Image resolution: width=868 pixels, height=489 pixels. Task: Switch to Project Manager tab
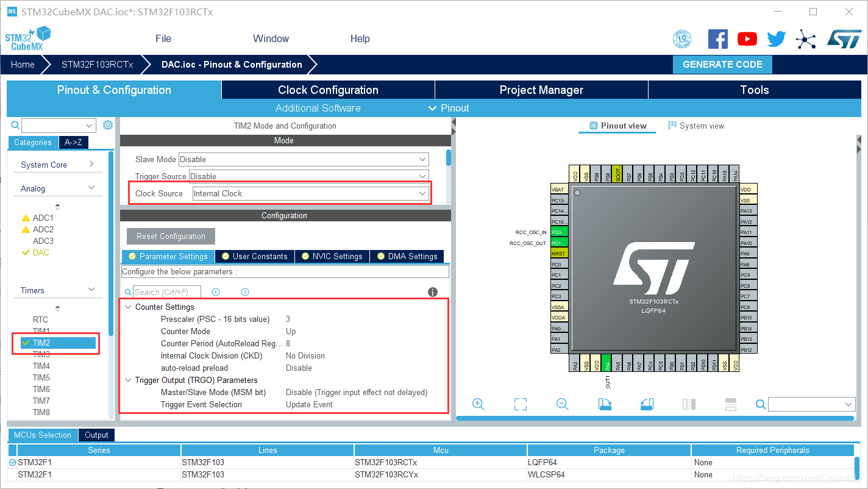coord(541,90)
